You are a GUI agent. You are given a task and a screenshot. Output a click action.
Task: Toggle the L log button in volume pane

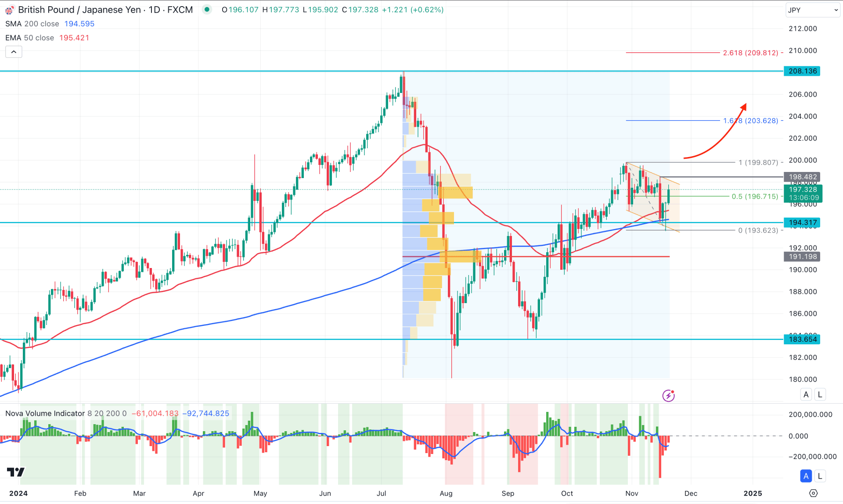(x=820, y=476)
